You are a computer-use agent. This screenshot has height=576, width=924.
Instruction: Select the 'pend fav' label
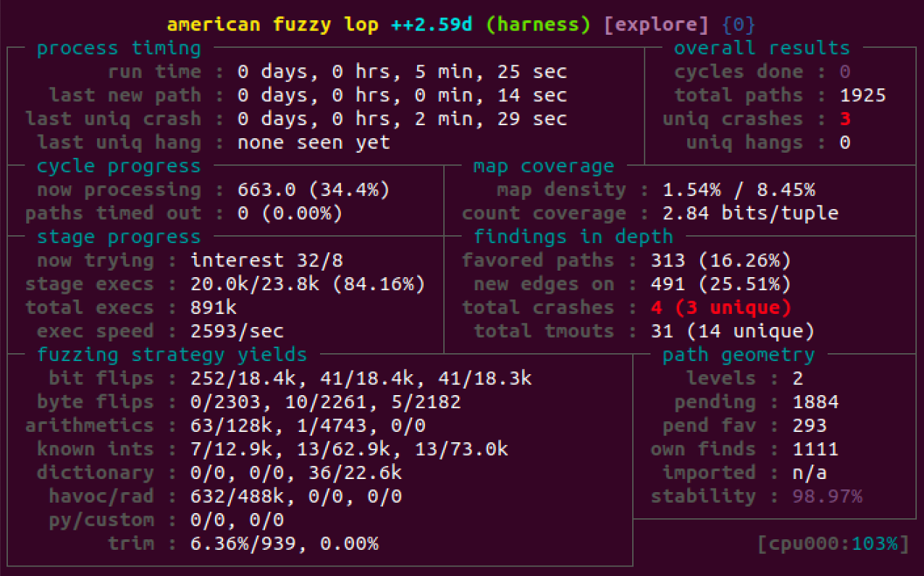[709, 425]
